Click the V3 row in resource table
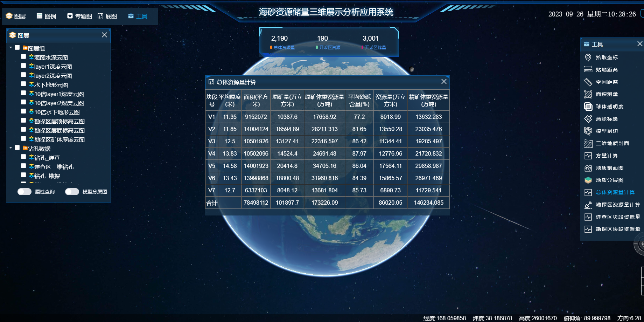The image size is (644, 322). 327,141
